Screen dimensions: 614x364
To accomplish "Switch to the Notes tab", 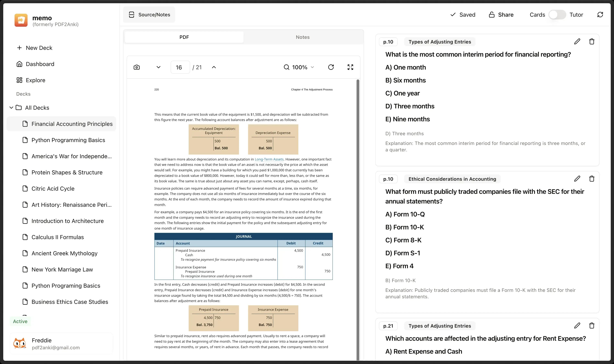I will (302, 37).
